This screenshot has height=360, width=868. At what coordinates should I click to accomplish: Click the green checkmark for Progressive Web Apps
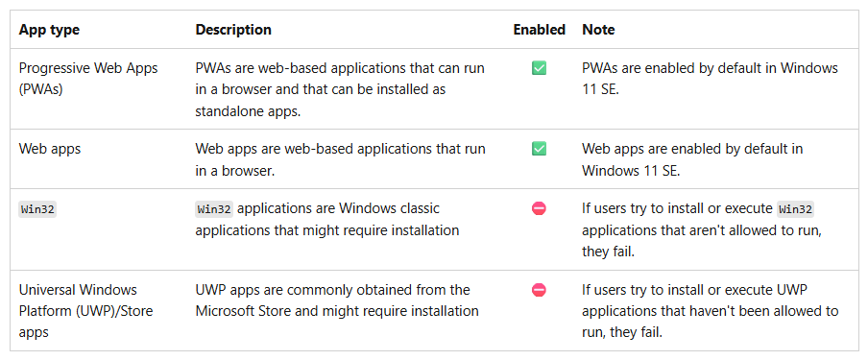pos(539,68)
